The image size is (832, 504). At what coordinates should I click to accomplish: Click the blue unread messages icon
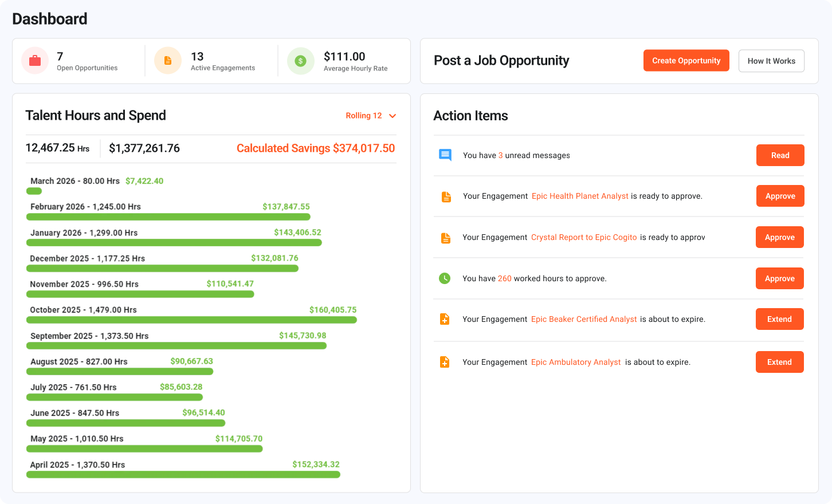click(x=445, y=155)
